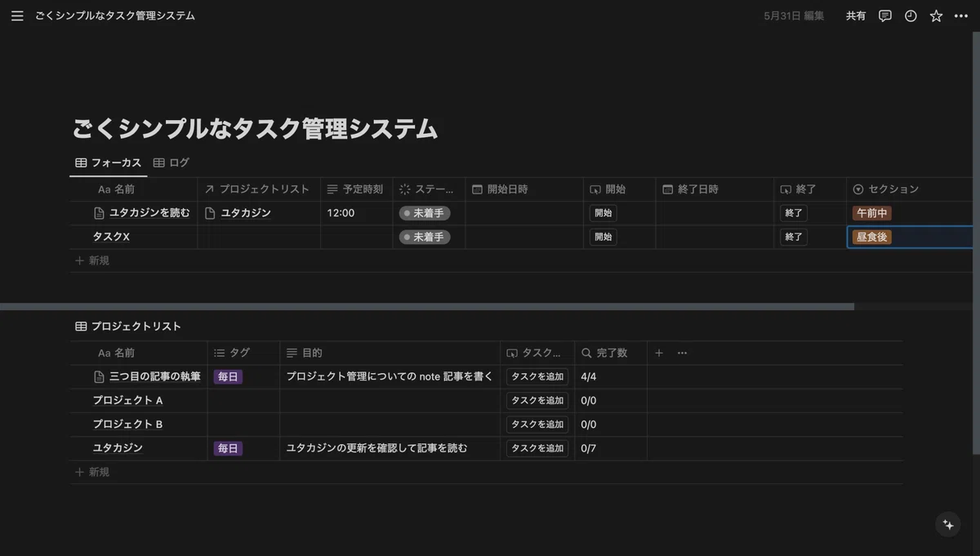The width and height of the screenshot is (980, 556).
Task: Select the 昼食後 section tag
Action: click(872, 237)
